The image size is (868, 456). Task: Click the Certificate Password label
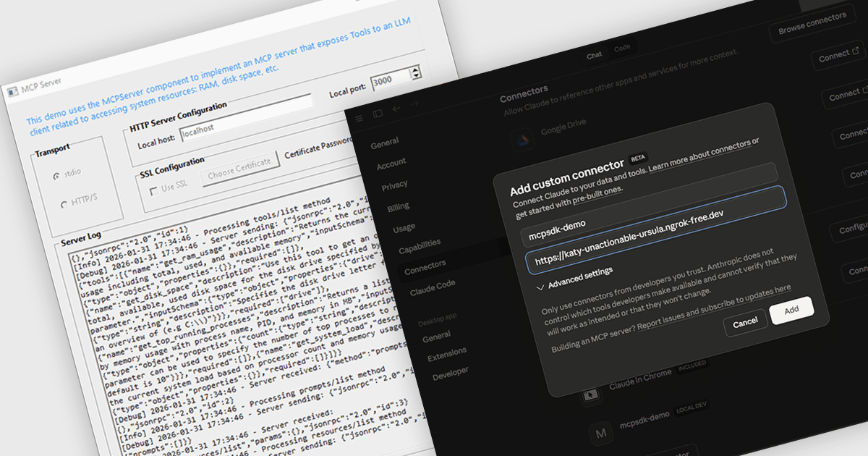coord(319,146)
